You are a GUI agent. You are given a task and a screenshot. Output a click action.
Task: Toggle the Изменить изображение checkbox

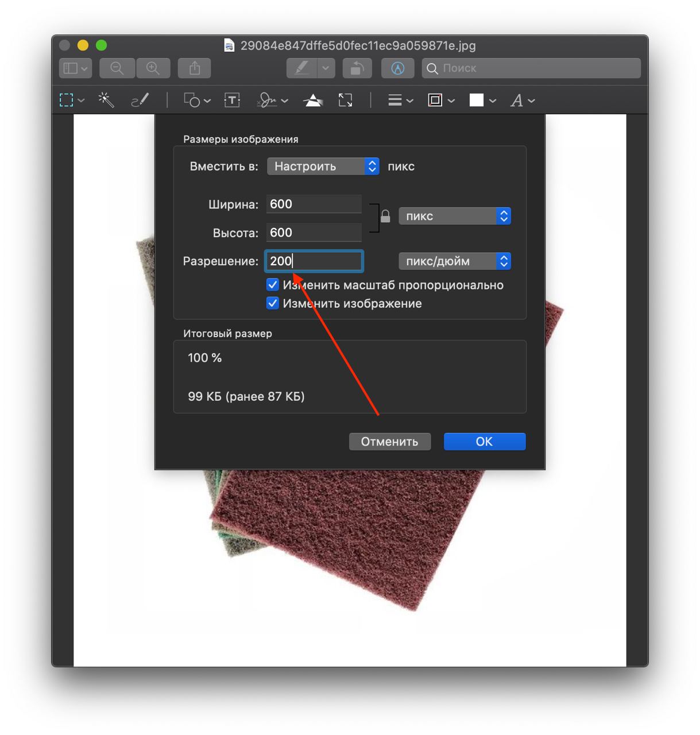pyautogui.click(x=273, y=303)
